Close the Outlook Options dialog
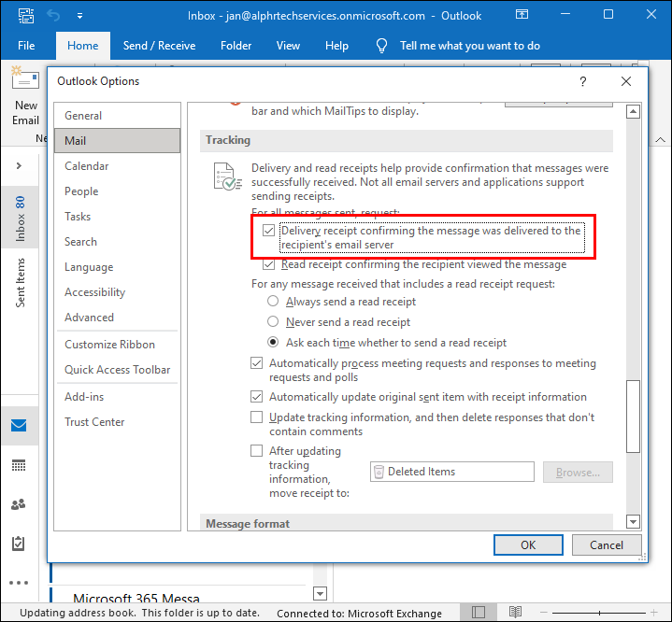 (x=626, y=81)
